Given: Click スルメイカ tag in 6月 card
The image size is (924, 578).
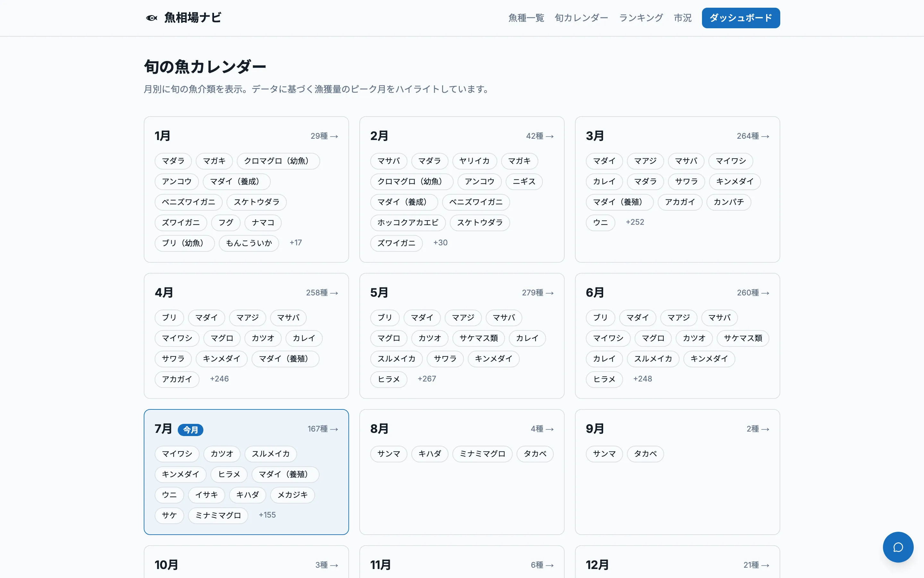Looking at the screenshot, I should tap(653, 359).
